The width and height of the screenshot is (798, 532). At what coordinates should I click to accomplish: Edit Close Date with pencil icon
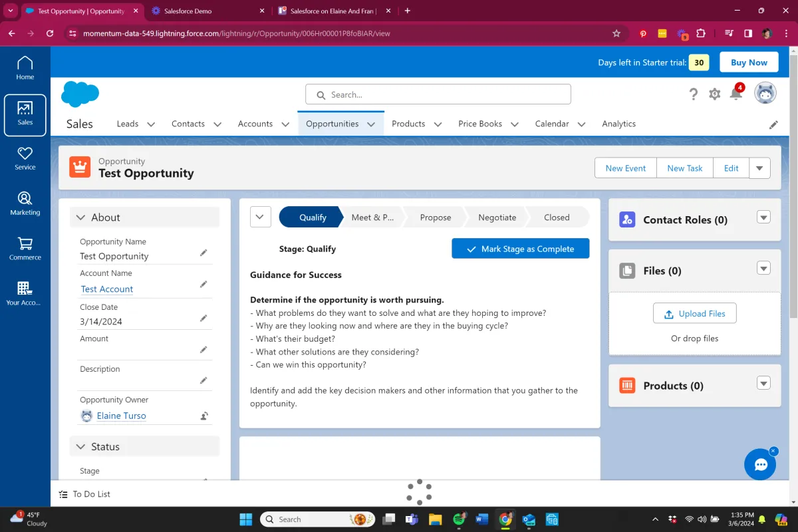203,319
